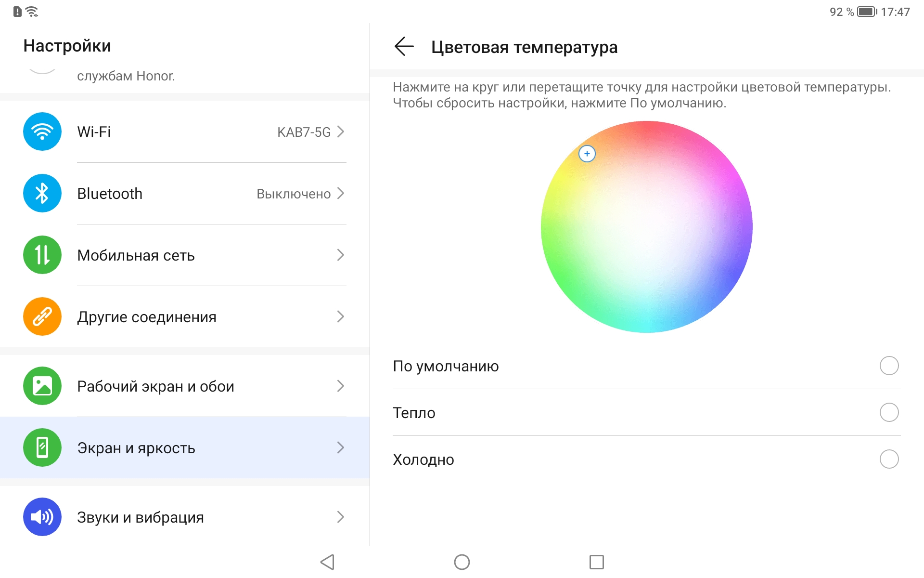Screen dimensions: 924x578
Task: Go back with the arrow icon
Action: 404,47
